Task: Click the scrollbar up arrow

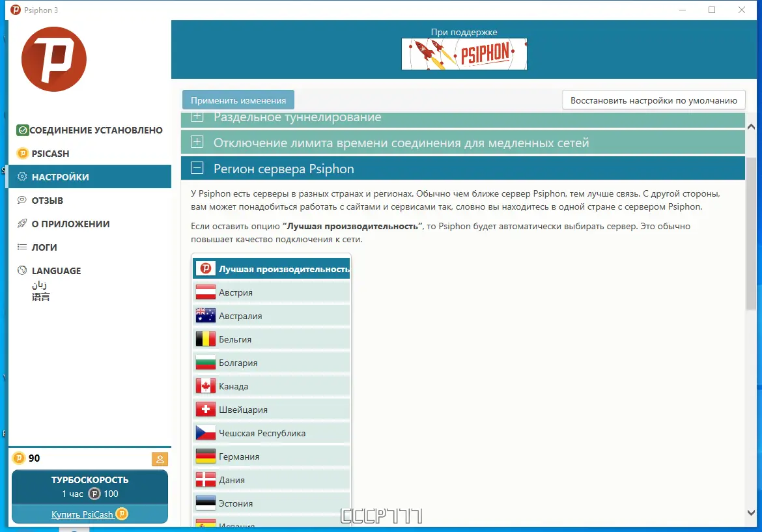Action: tap(752, 127)
